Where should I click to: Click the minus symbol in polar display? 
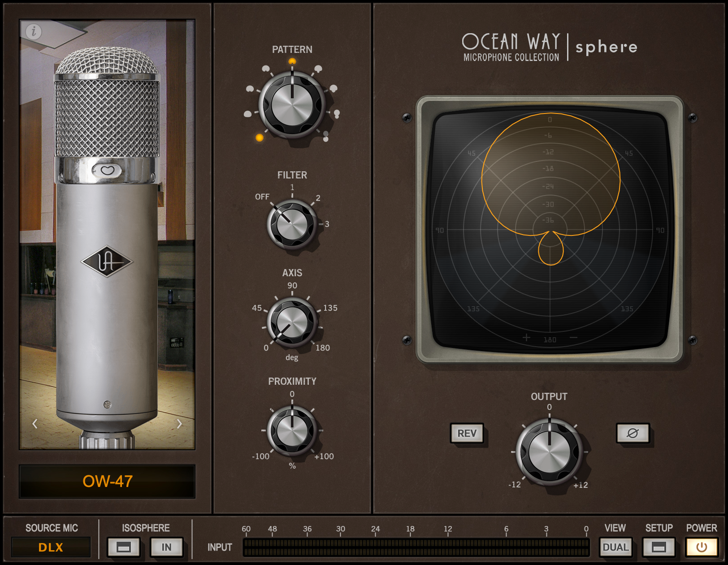pyautogui.click(x=573, y=338)
